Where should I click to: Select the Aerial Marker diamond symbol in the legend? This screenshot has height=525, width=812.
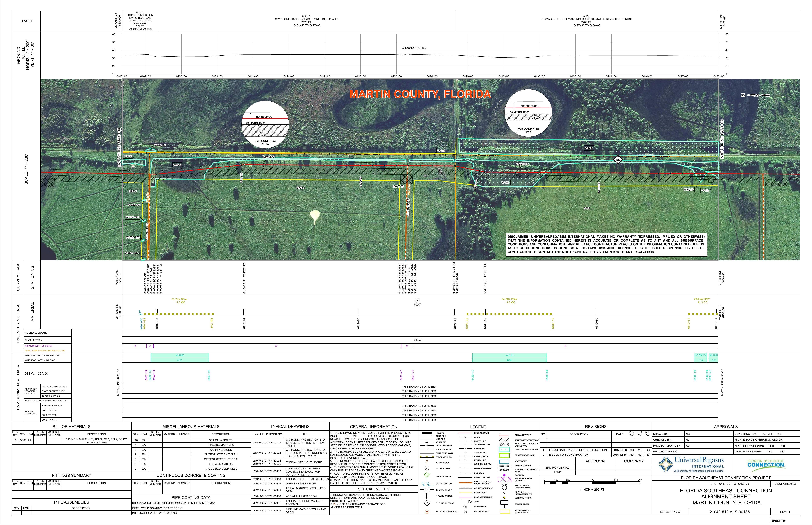coord(427,475)
